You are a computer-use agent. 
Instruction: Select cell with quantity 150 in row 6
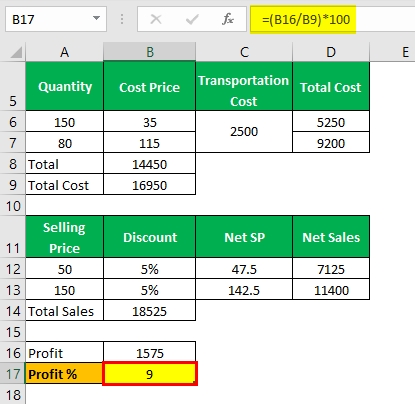pyautogui.click(x=65, y=122)
